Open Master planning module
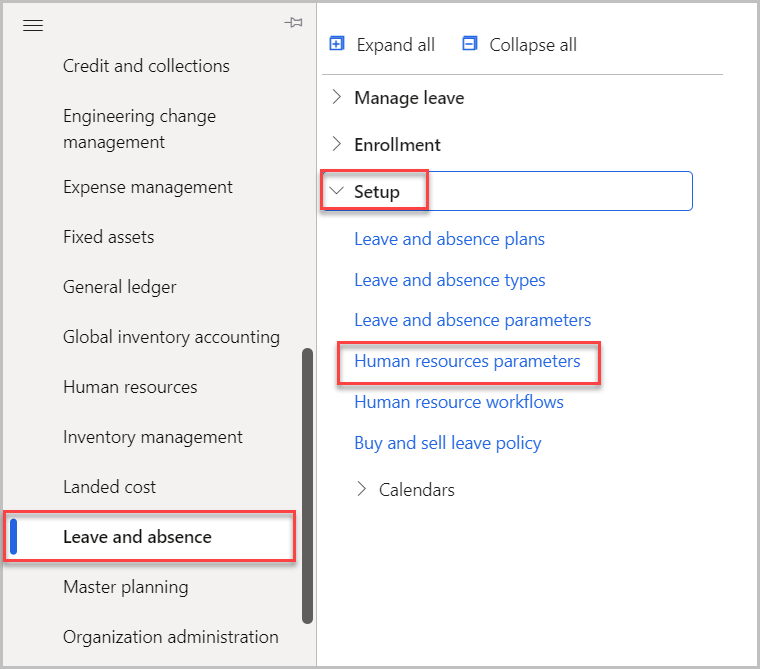This screenshot has width=760, height=669. click(126, 587)
